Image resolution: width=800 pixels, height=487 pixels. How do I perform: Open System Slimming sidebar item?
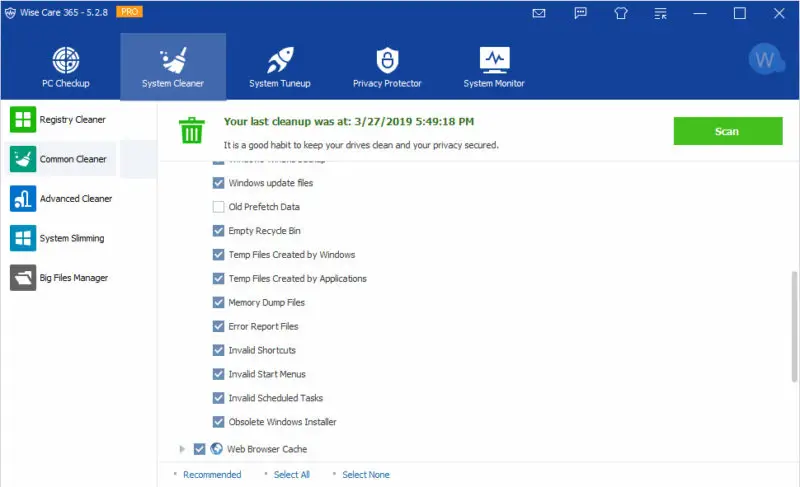pyautogui.click(x=60, y=238)
